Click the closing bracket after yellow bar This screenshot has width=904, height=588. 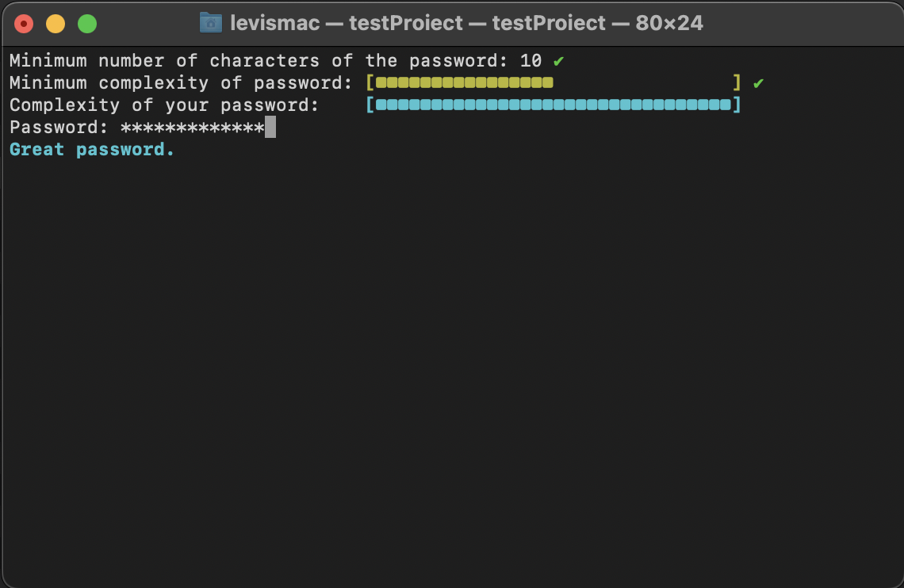[x=736, y=82]
